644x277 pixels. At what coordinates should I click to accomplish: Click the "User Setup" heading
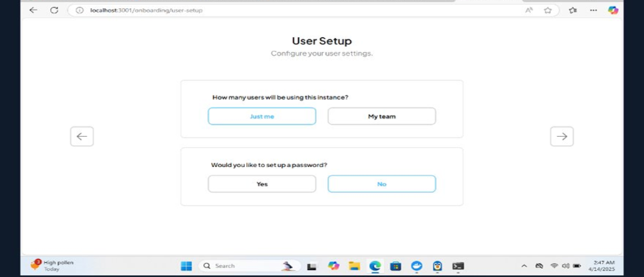322,41
